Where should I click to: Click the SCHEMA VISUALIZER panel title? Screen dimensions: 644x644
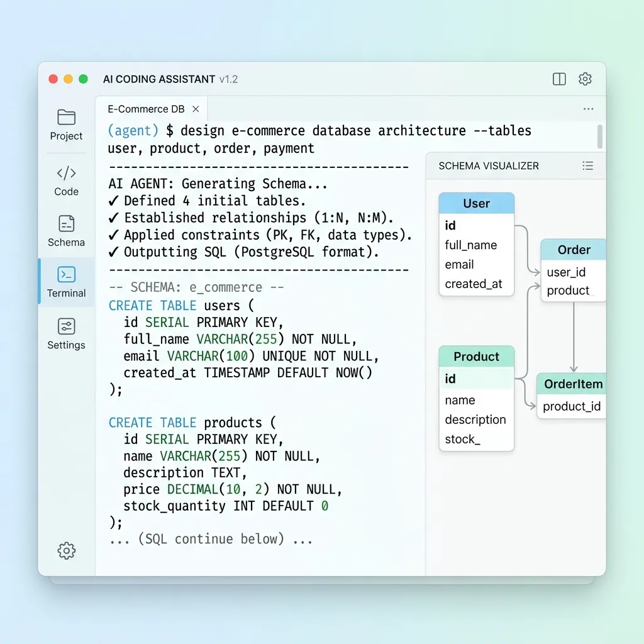click(x=488, y=166)
